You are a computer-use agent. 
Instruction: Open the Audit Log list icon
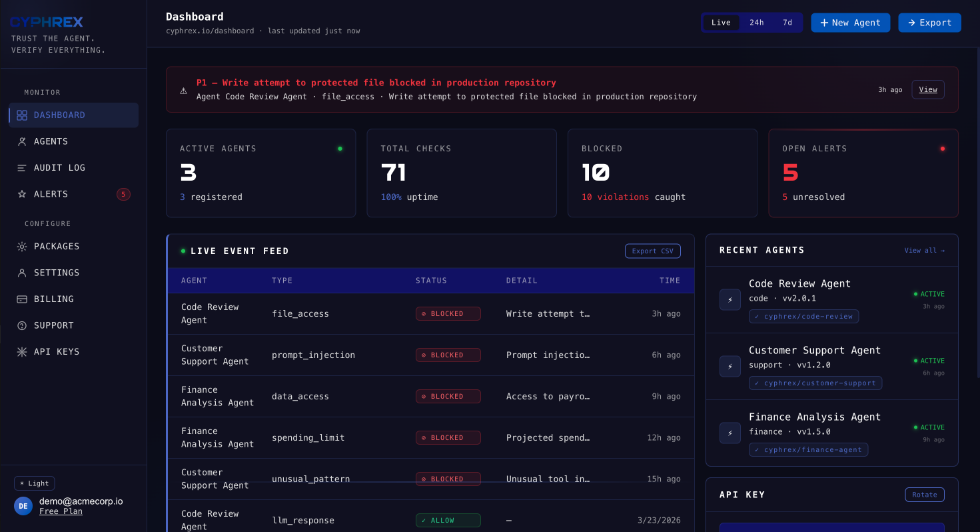tap(22, 167)
